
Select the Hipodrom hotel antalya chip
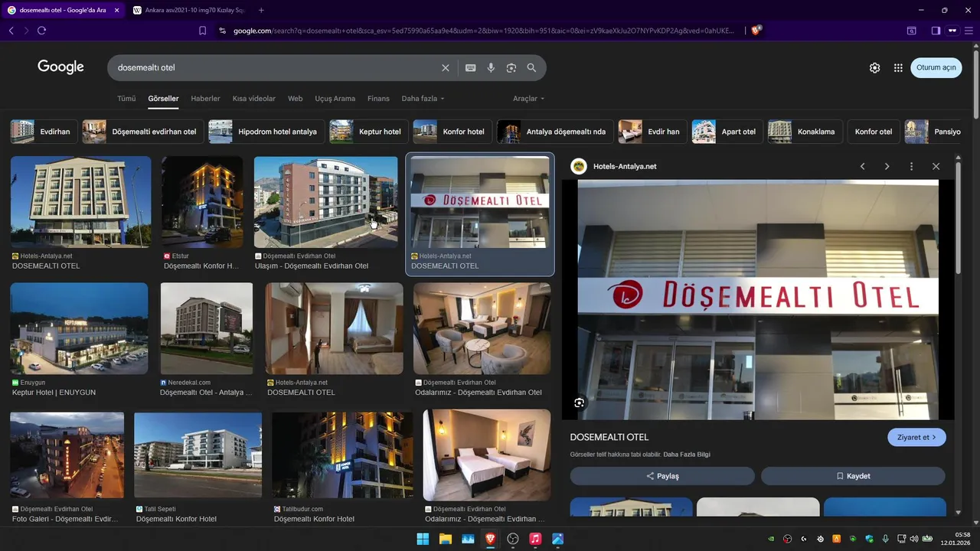click(266, 132)
